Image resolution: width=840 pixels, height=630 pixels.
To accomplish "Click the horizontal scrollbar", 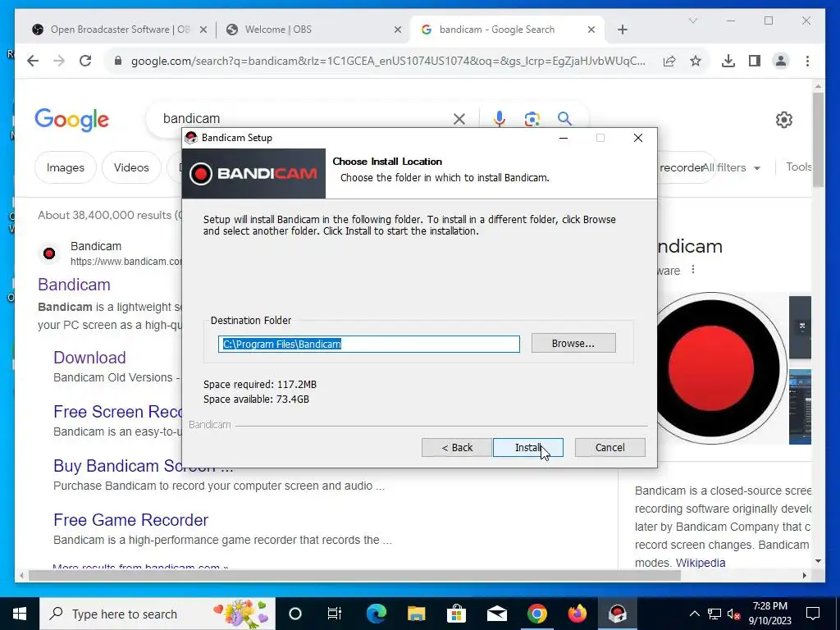I will pos(354,576).
